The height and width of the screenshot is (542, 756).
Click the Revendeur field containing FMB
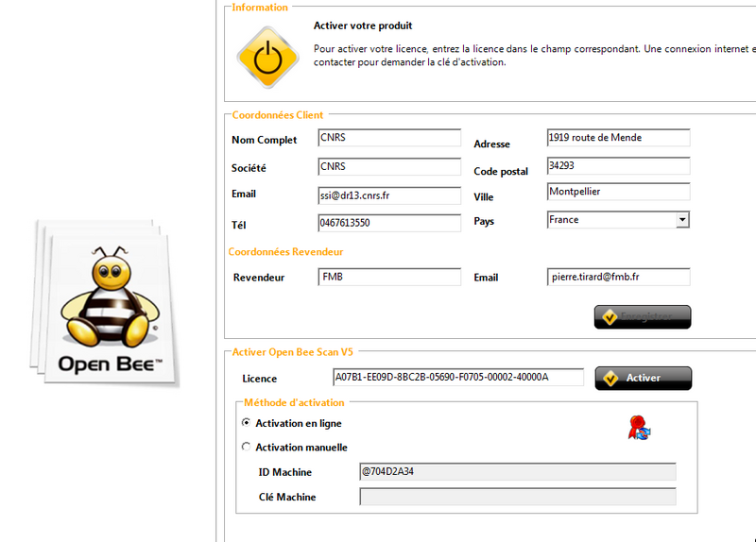pyautogui.click(x=389, y=277)
